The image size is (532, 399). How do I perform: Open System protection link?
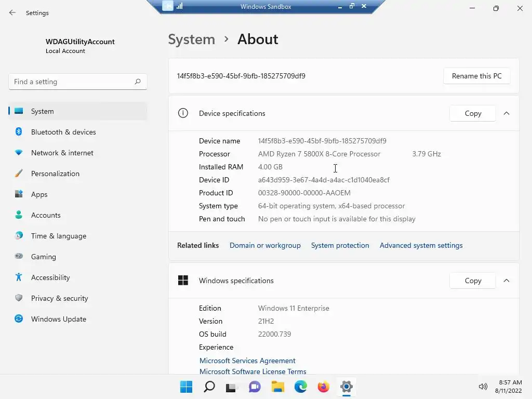[340, 245]
